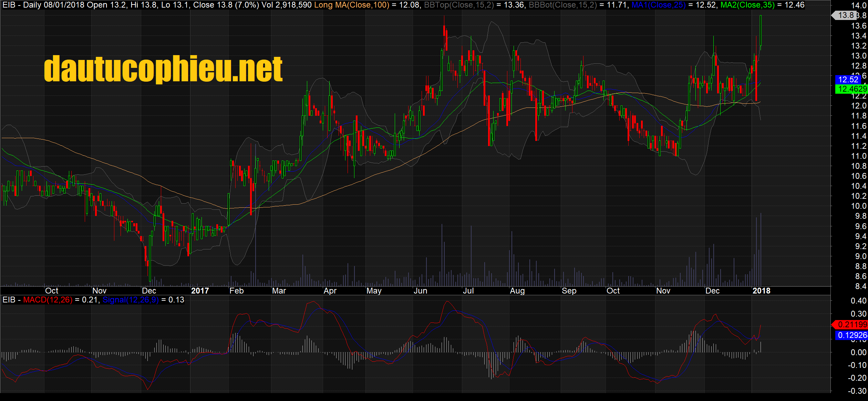Click the EIB Daily 08/01/2018 title text
868x401 pixels.
pyautogui.click(x=43, y=5)
